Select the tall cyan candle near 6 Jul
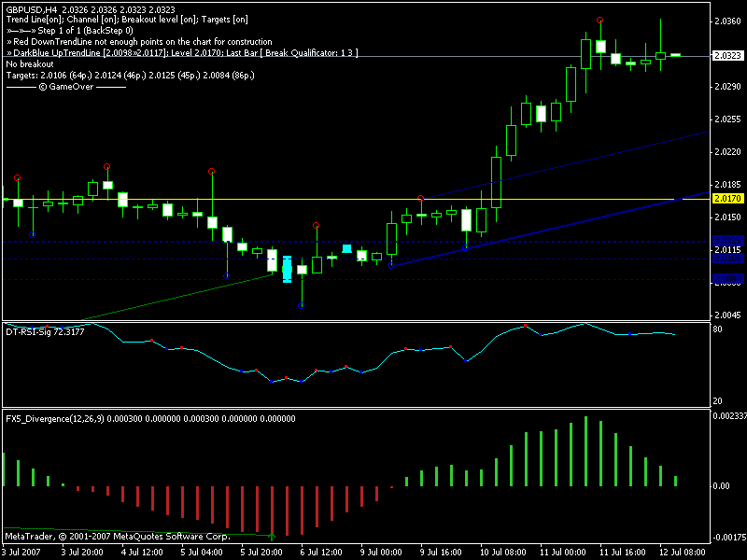 pyautogui.click(x=287, y=269)
